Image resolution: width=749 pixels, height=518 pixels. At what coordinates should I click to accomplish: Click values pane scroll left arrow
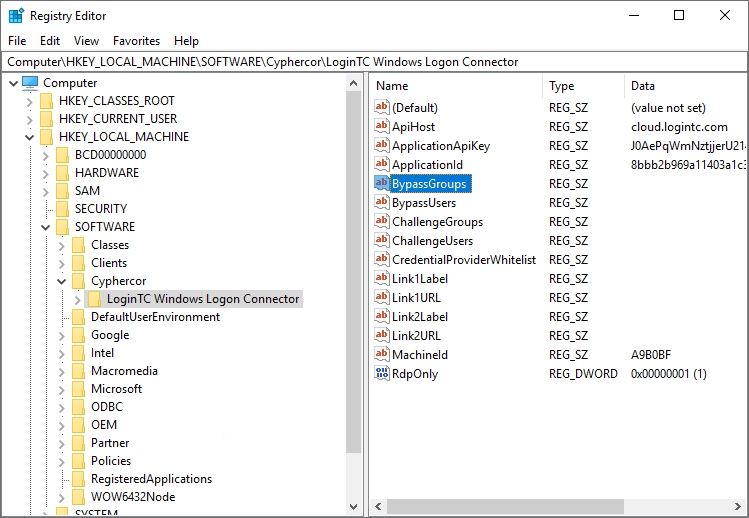(378, 507)
